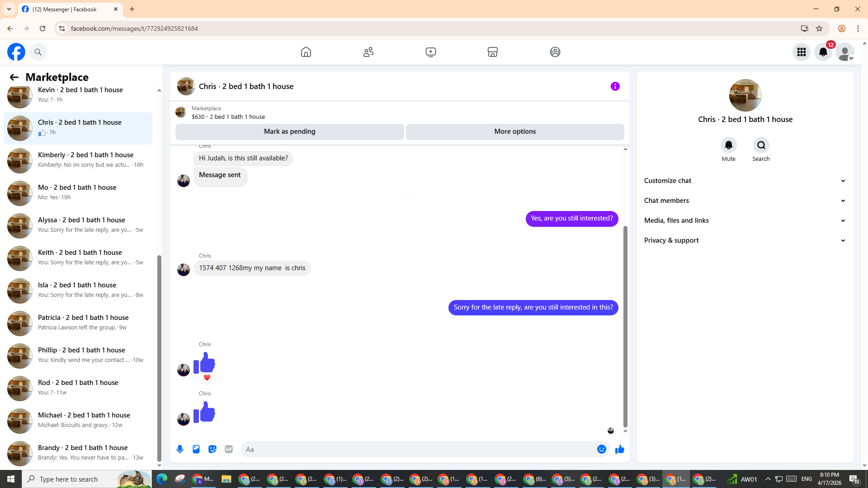
Task: Toggle the conversation information panel
Action: 615,86
